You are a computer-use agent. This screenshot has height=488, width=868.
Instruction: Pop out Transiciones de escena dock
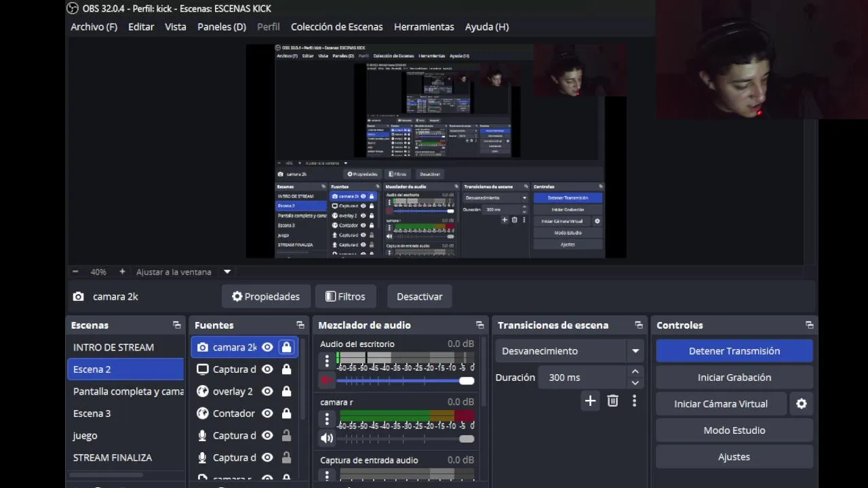click(x=639, y=325)
